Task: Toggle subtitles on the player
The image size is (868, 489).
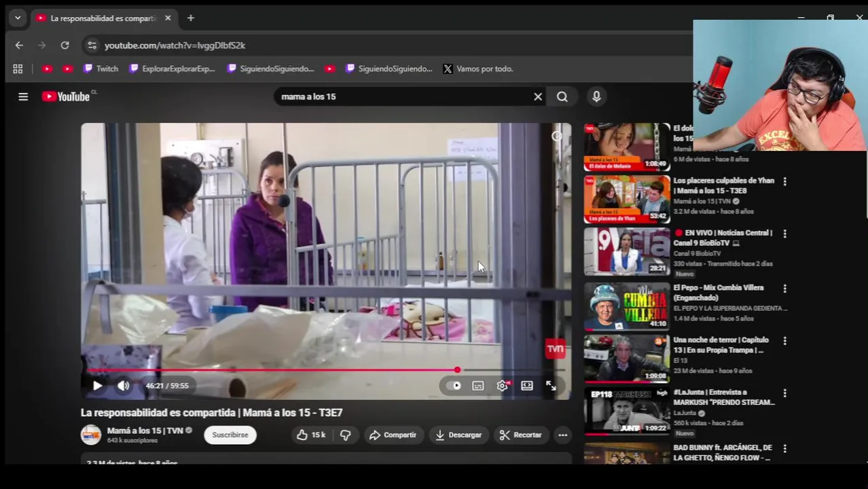Action: coord(478,386)
